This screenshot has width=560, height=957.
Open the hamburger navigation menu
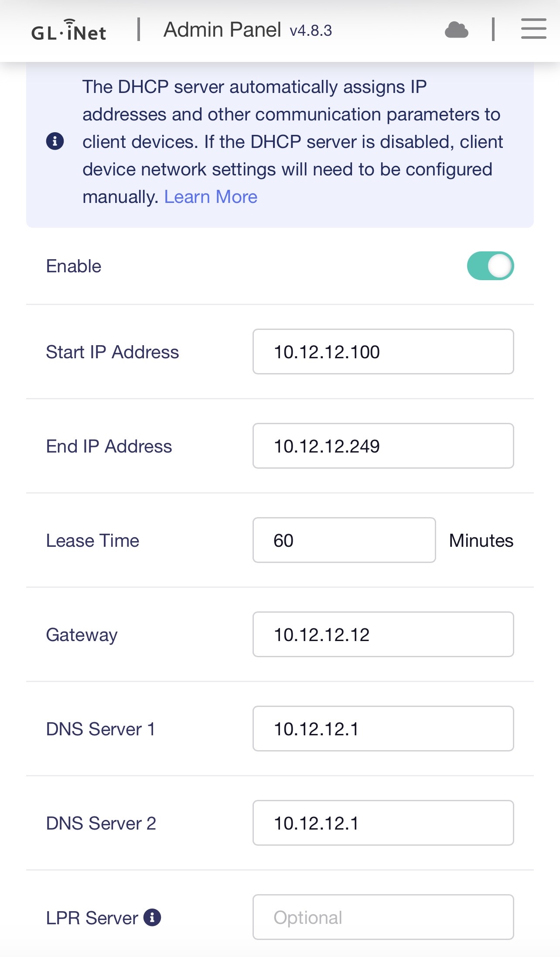click(533, 29)
